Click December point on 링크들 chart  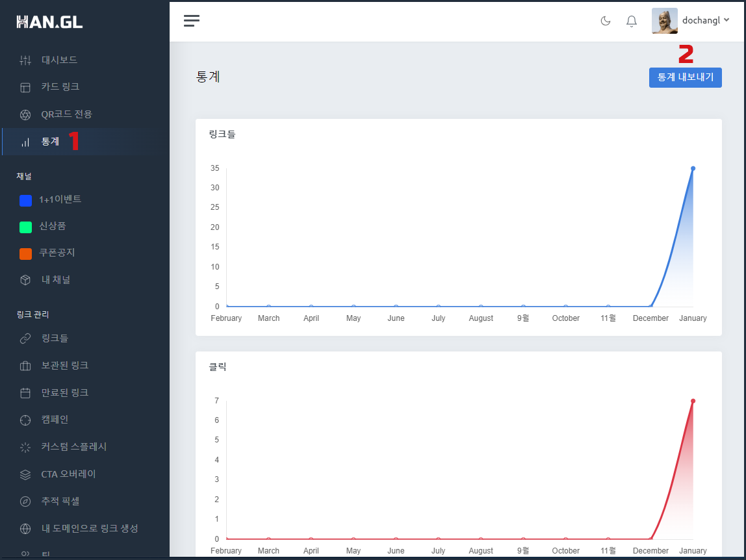(x=650, y=307)
